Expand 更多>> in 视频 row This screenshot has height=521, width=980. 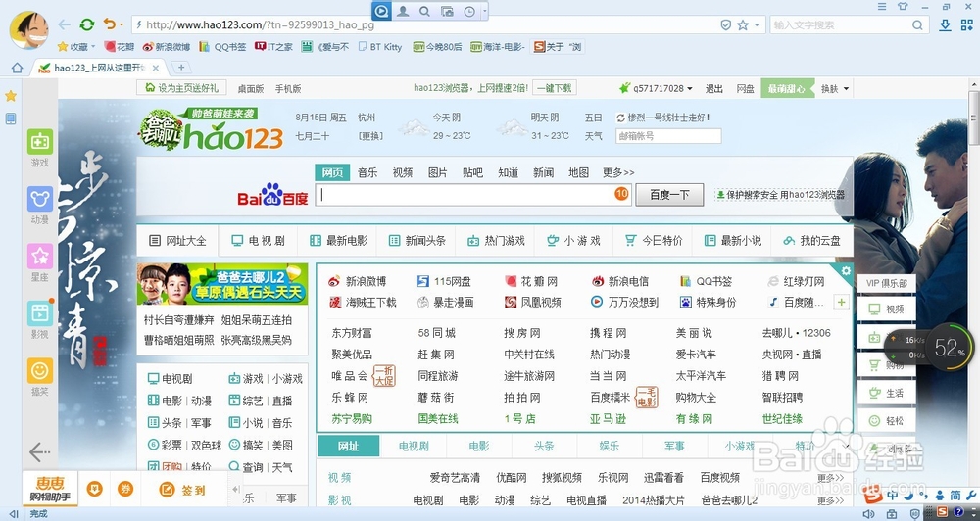830,478
